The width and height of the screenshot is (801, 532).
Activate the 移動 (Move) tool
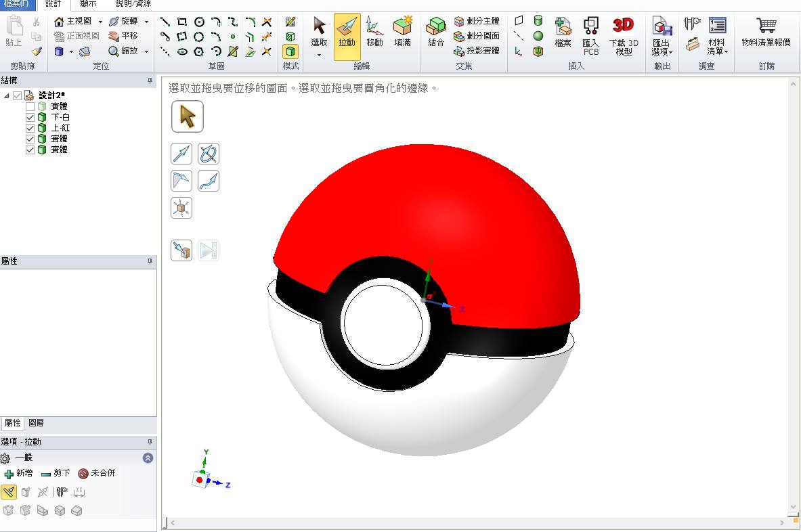(x=374, y=32)
